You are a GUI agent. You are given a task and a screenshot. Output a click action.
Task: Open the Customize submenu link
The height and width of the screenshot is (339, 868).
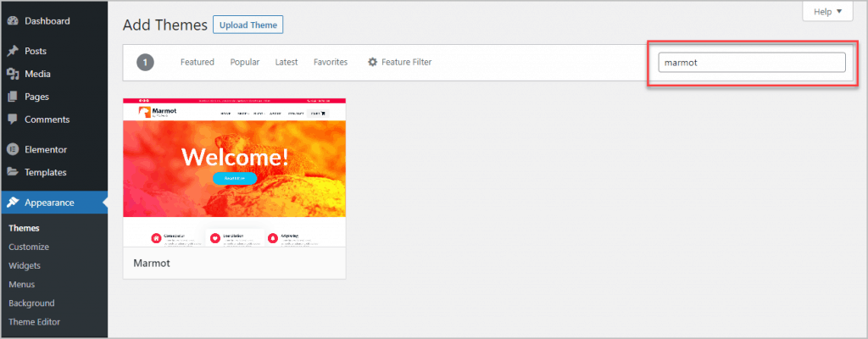pos(29,247)
